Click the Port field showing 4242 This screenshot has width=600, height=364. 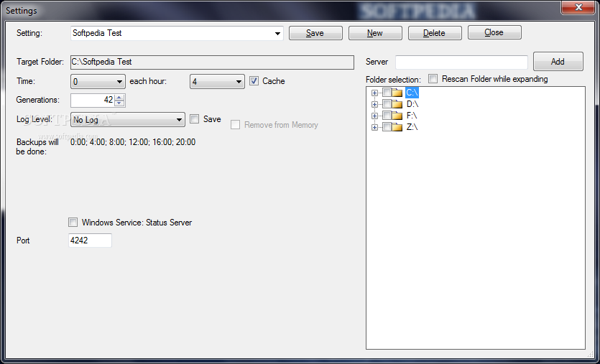tap(90, 241)
